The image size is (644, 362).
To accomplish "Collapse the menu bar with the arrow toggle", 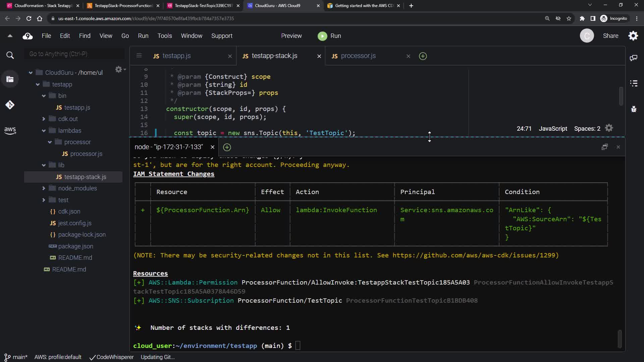I will pos(10,36).
